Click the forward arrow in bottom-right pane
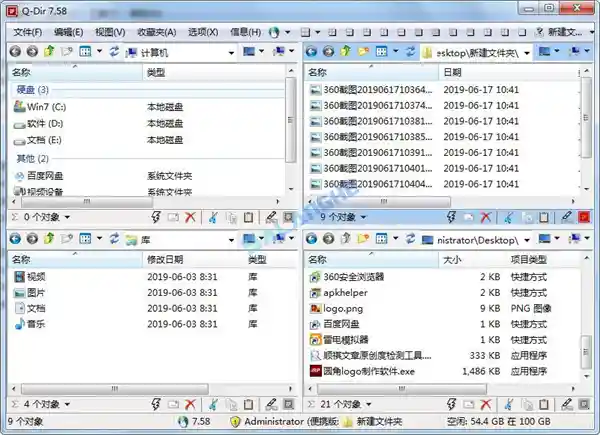 point(328,239)
